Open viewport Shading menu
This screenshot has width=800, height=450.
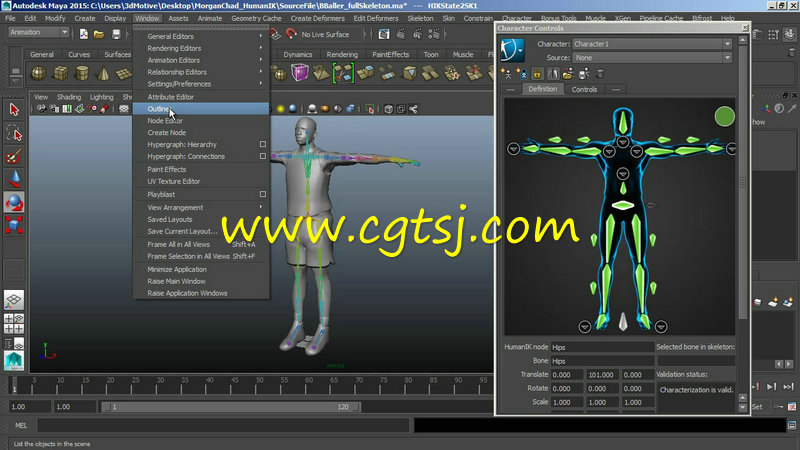(69, 97)
